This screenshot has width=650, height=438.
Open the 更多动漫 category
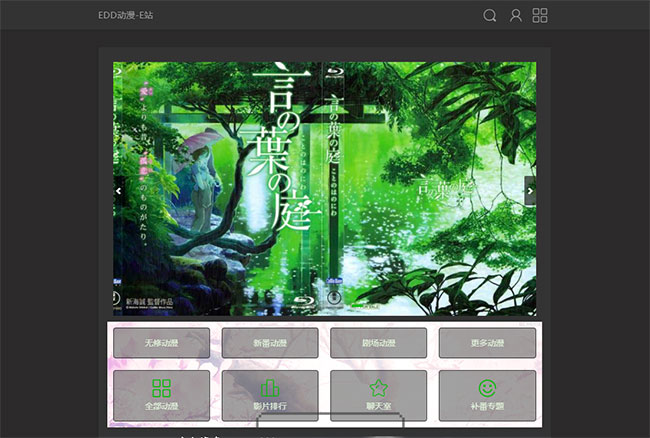(487, 343)
